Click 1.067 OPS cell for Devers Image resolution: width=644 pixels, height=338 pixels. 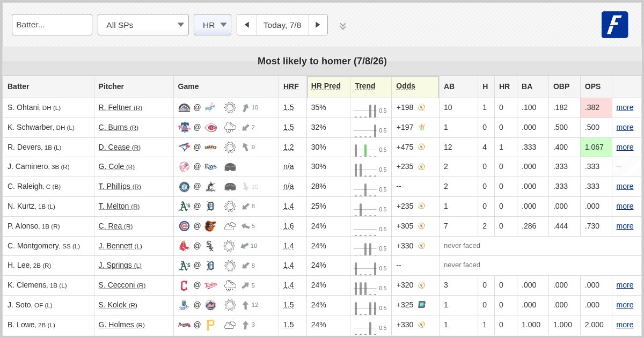pyautogui.click(x=596, y=147)
